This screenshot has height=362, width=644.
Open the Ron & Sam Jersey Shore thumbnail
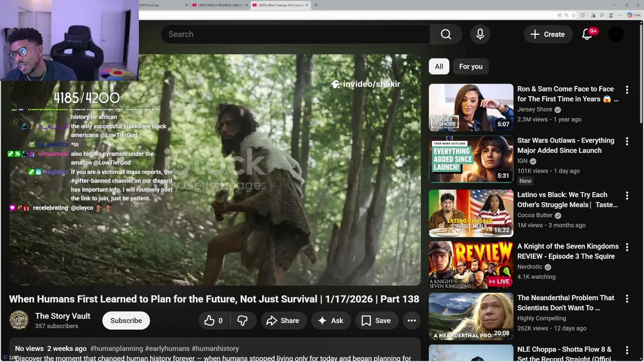coord(471,108)
